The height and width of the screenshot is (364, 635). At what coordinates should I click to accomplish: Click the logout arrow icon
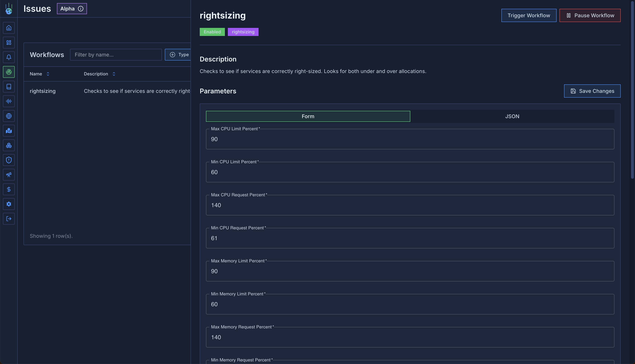click(x=9, y=219)
